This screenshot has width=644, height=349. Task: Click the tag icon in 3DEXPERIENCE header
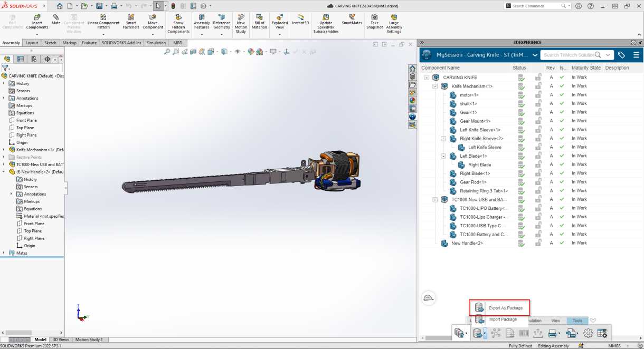[x=622, y=55]
